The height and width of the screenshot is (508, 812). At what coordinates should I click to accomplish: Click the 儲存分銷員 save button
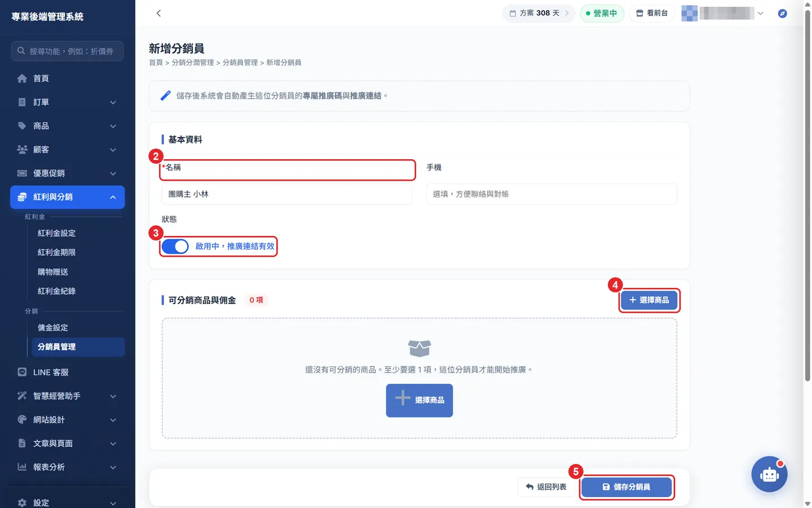tap(626, 487)
